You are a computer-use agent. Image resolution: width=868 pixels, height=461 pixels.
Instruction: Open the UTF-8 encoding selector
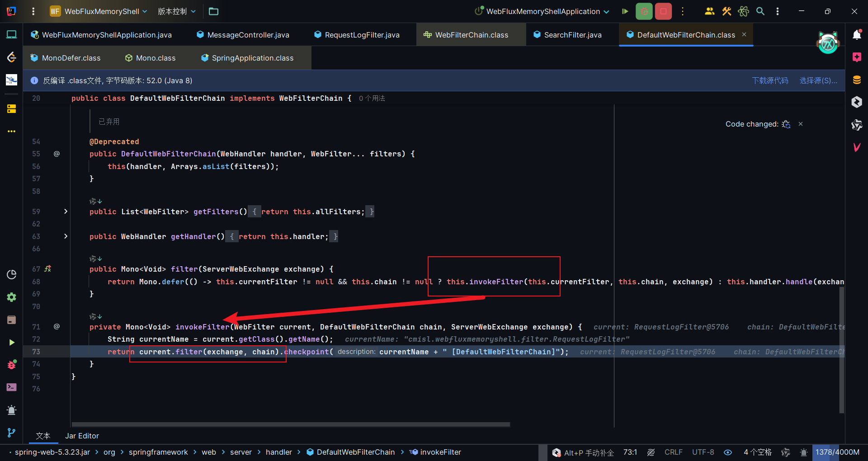703,452
